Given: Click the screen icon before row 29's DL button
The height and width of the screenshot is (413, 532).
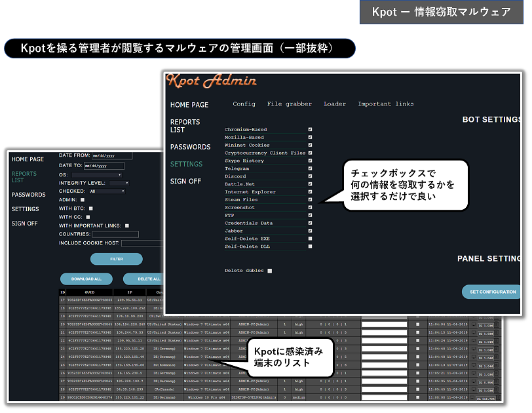Looking at the screenshot, I should 473,397.
